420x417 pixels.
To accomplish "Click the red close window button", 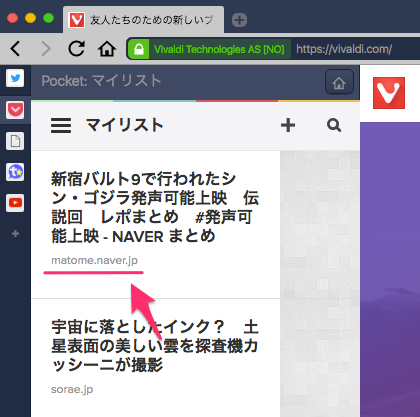I will [x=13, y=18].
